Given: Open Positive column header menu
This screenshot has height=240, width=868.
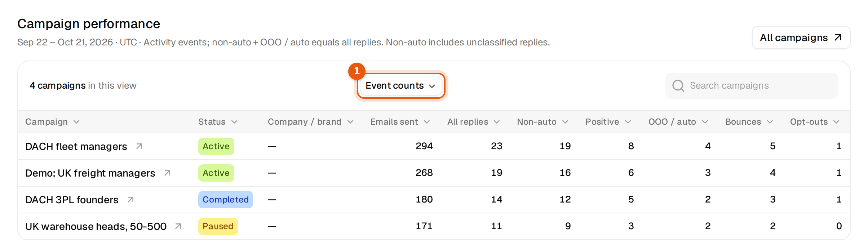Looking at the screenshot, I should coord(608,122).
